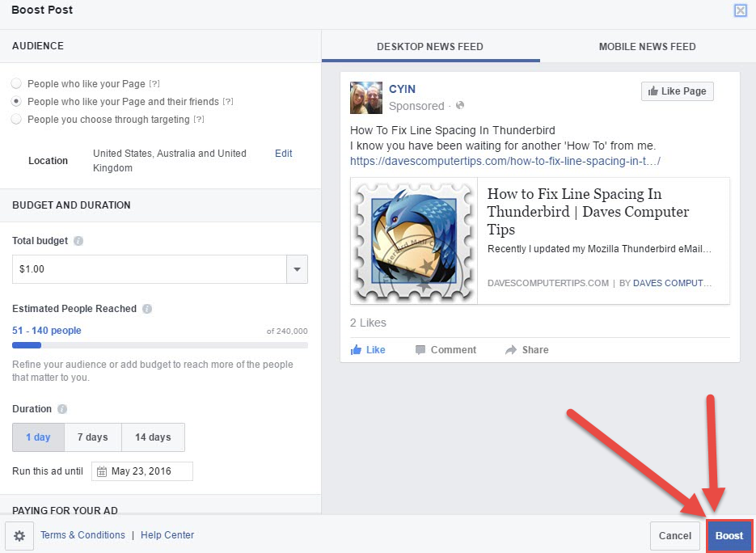Click the '51 - 140 people' estimate
Viewport: 756px width, 553px height.
47,331
